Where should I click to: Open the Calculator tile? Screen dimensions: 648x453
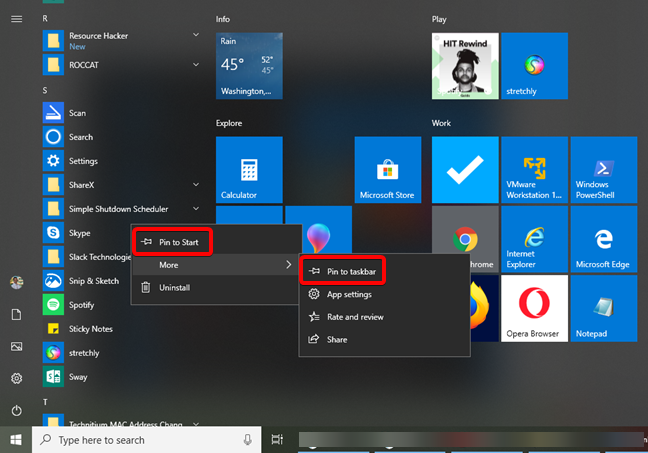[x=249, y=170]
